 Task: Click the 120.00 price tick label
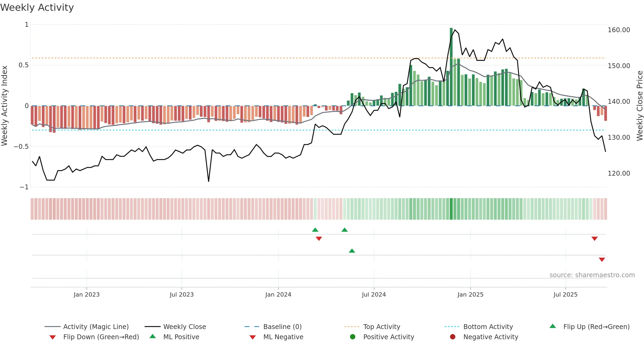pyautogui.click(x=619, y=173)
